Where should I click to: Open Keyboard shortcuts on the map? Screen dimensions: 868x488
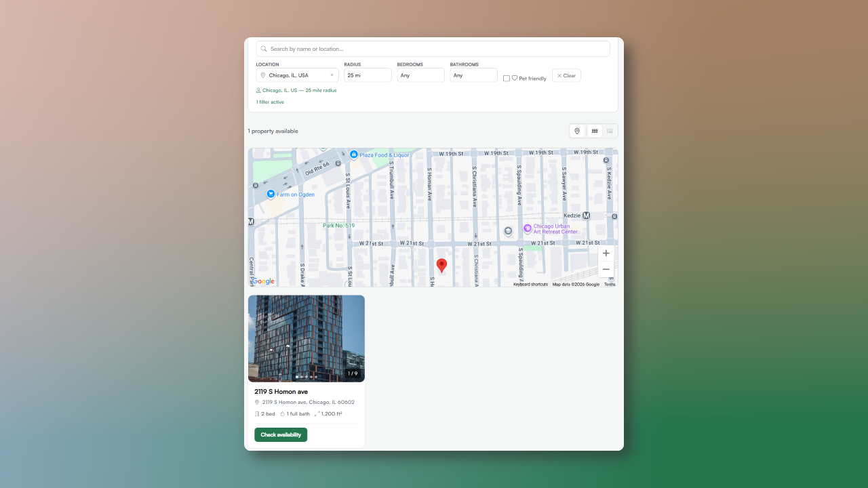530,285
